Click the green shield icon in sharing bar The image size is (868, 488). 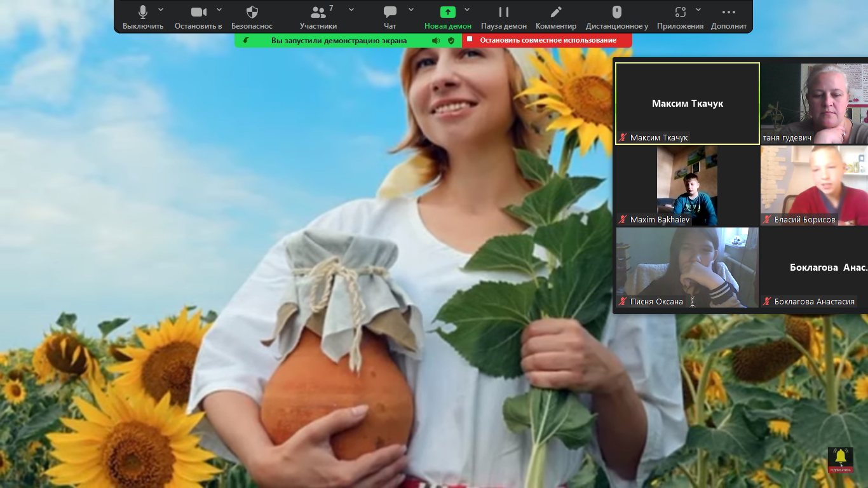451,40
